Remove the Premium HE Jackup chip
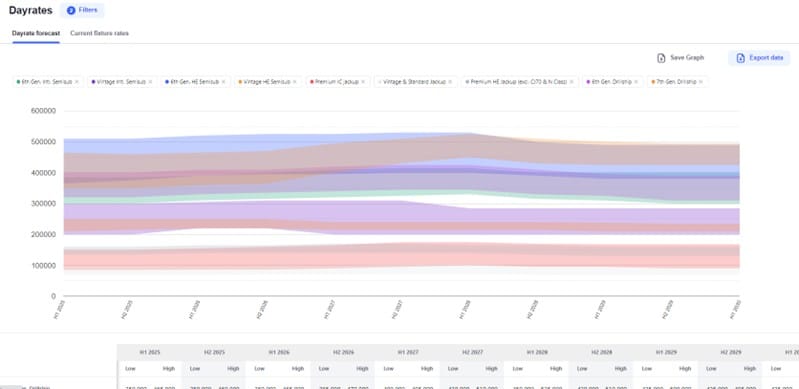Image resolution: width=799 pixels, height=389 pixels. (x=572, y=82)
